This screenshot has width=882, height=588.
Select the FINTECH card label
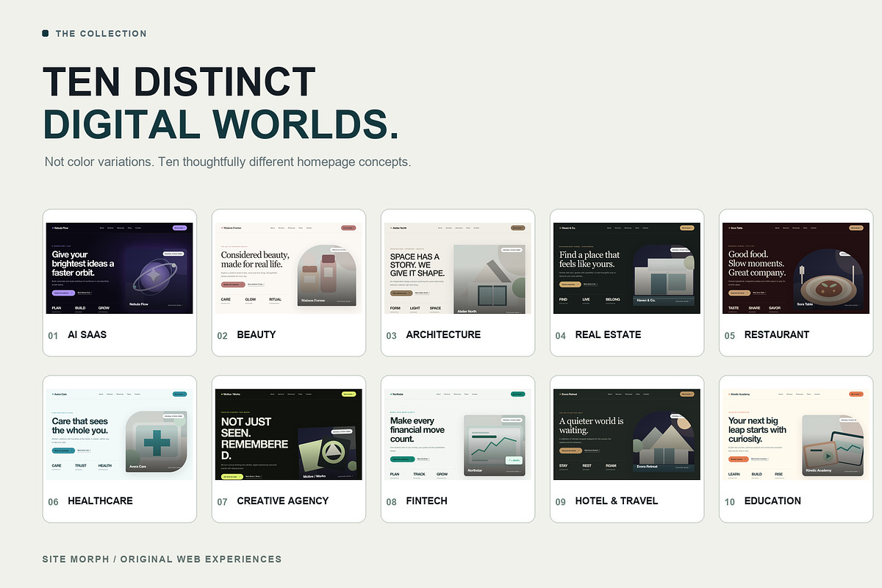pyautogui.click(x=426, y=501)
